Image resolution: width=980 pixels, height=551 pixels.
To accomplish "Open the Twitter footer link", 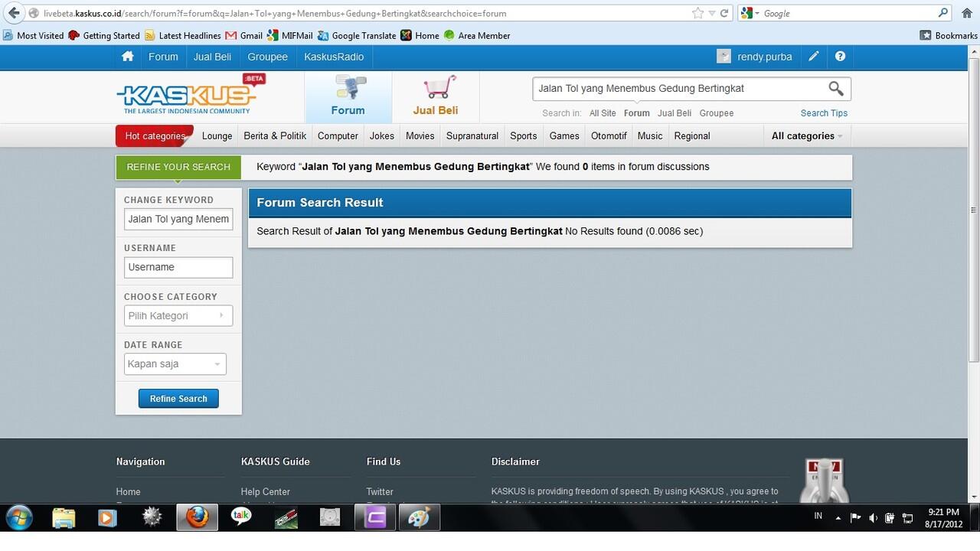I will (380, 492).
